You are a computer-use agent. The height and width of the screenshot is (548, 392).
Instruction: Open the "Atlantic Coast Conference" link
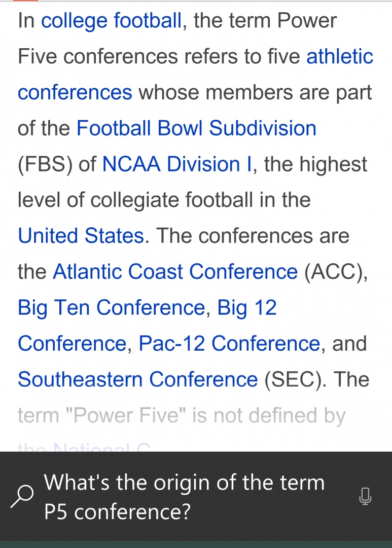point(175,272)
